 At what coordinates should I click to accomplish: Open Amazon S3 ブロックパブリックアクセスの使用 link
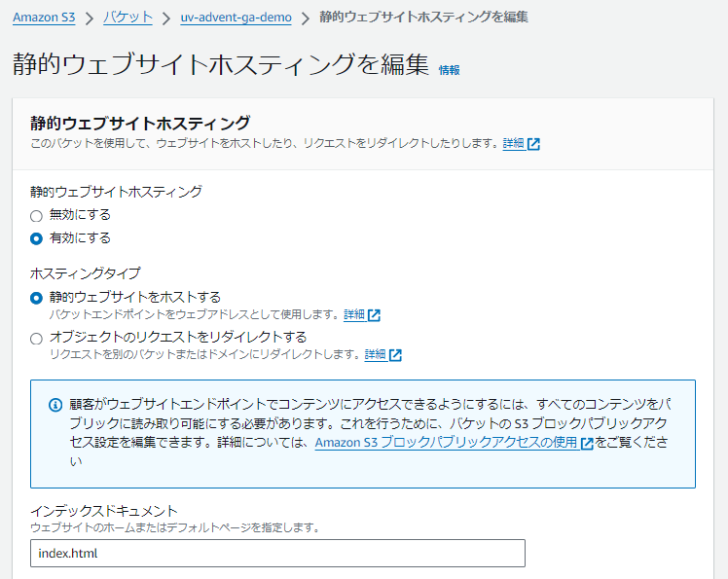[446, 443]
